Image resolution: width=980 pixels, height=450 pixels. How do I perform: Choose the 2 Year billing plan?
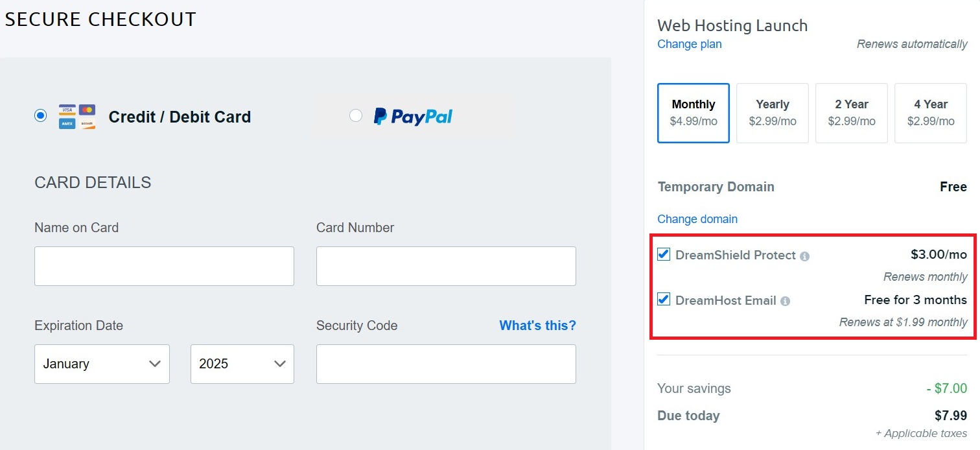click(x=851, y=113)
